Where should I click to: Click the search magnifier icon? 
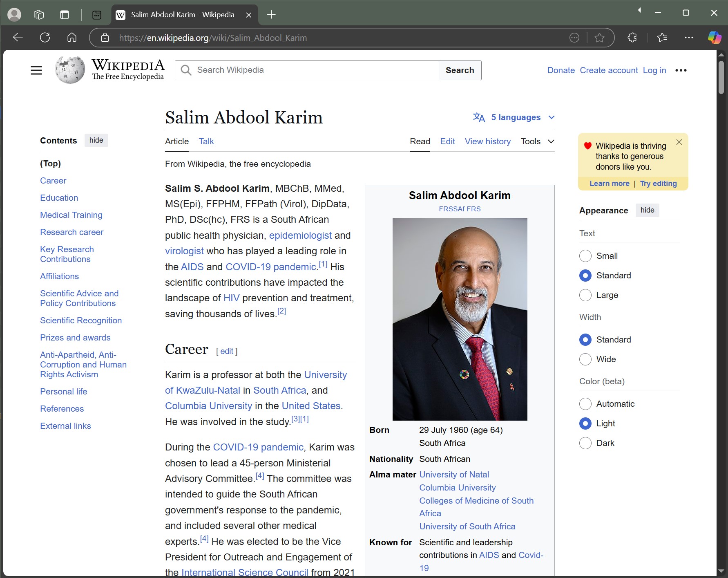[x=186, y=70]
